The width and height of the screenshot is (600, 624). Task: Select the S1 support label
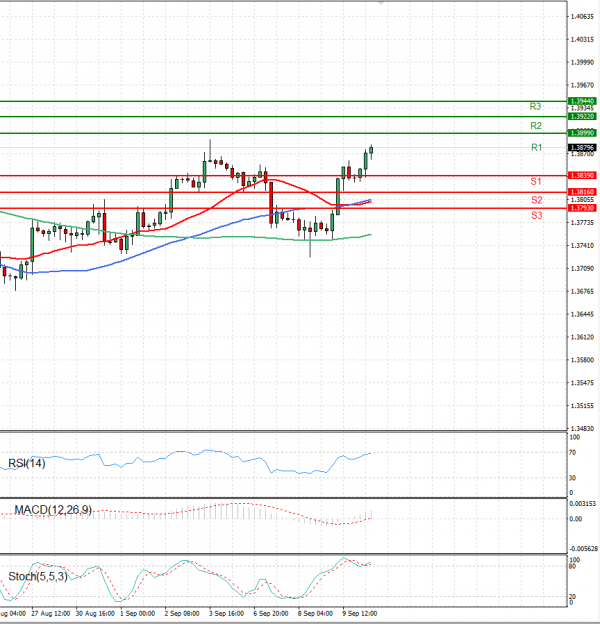[536, 181]
